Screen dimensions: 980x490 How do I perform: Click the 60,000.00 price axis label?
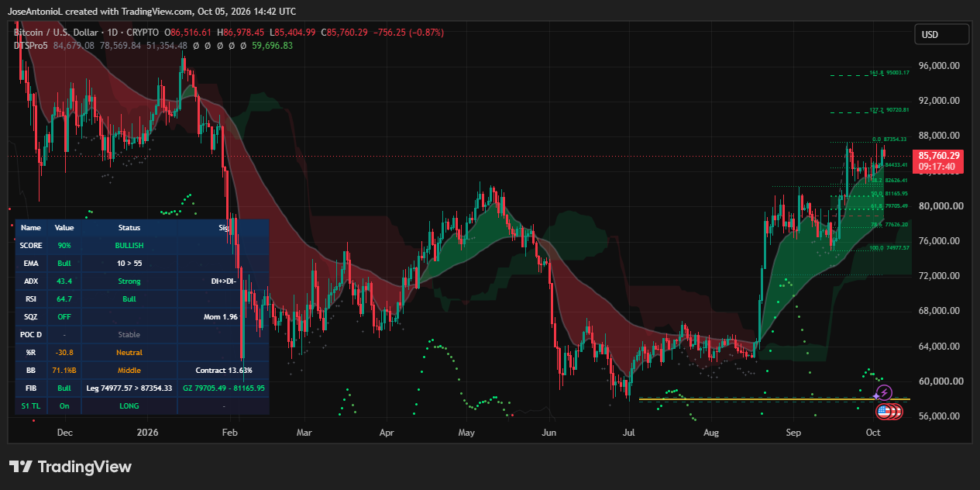tap(940, 381)
